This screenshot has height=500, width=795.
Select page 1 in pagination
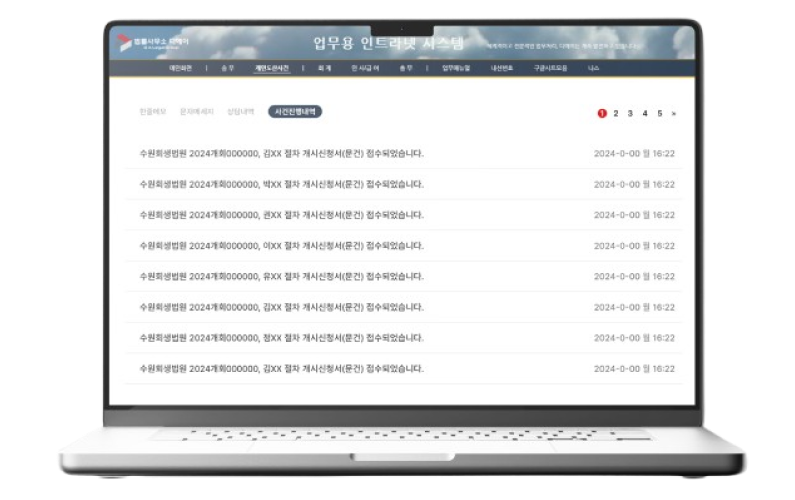tap(602, 114)
